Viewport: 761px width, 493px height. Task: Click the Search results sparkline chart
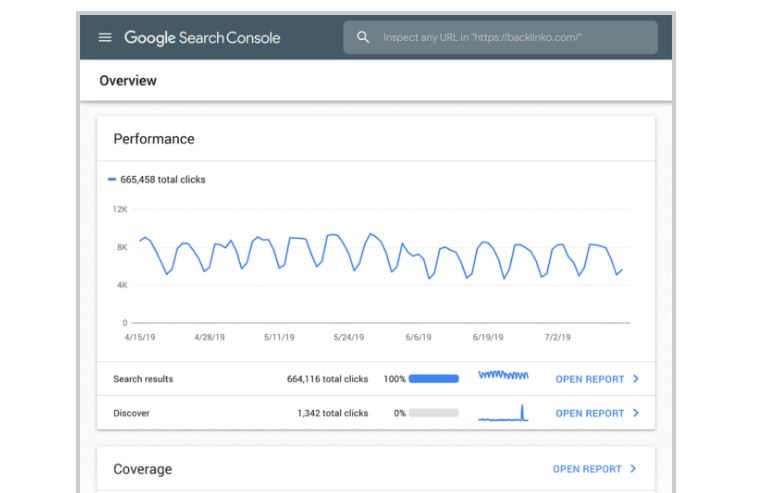click(503, 375)
